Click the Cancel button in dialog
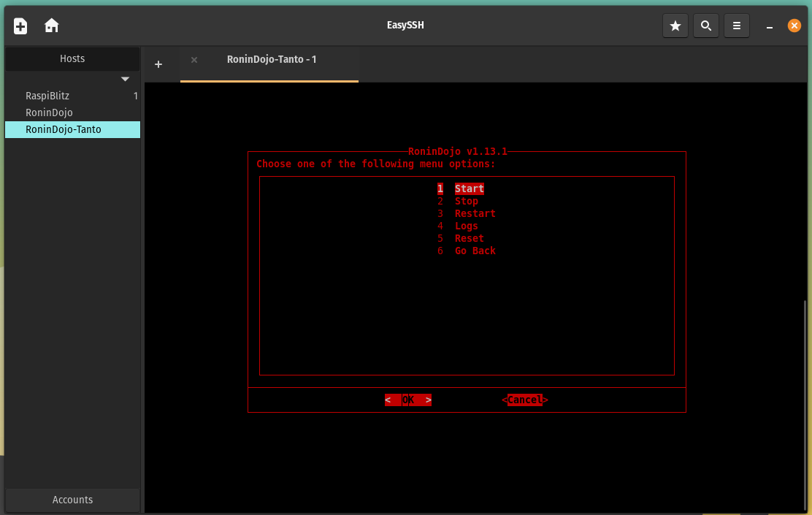812x515 pixels. [x=524, y=400]
